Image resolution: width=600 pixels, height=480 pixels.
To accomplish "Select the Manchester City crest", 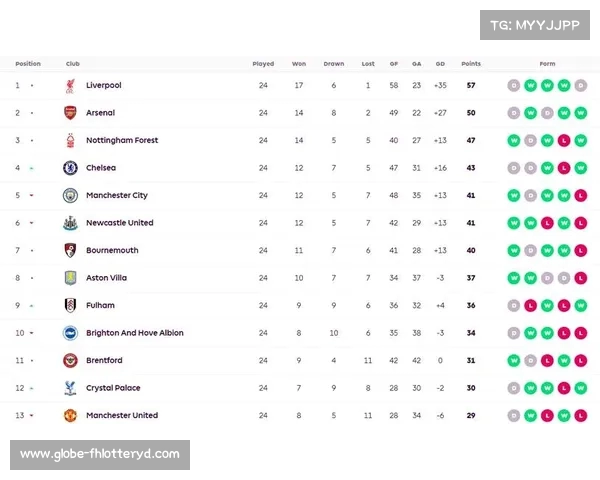I will (x=70, y=196).
